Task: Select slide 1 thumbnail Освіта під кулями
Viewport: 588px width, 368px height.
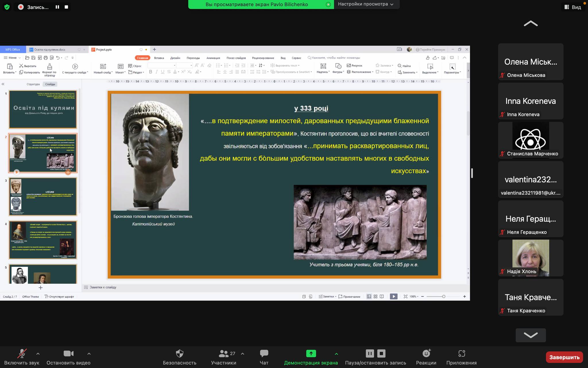Action: point(43,109)
